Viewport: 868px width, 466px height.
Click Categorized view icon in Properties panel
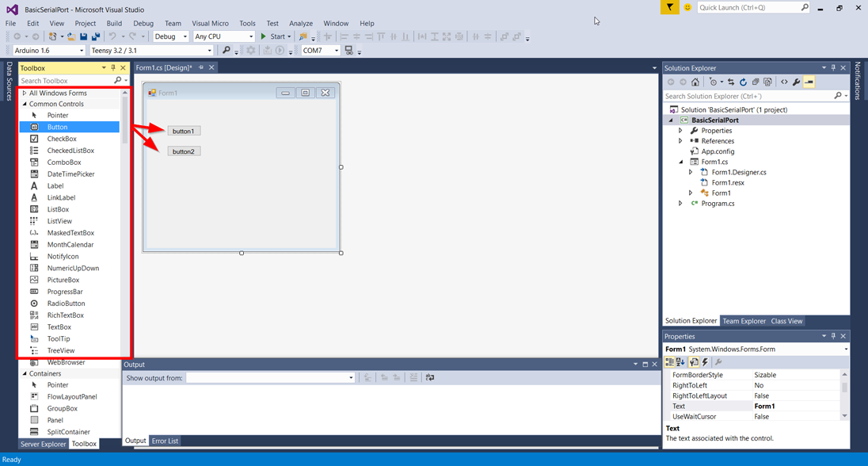click(669, 362)
